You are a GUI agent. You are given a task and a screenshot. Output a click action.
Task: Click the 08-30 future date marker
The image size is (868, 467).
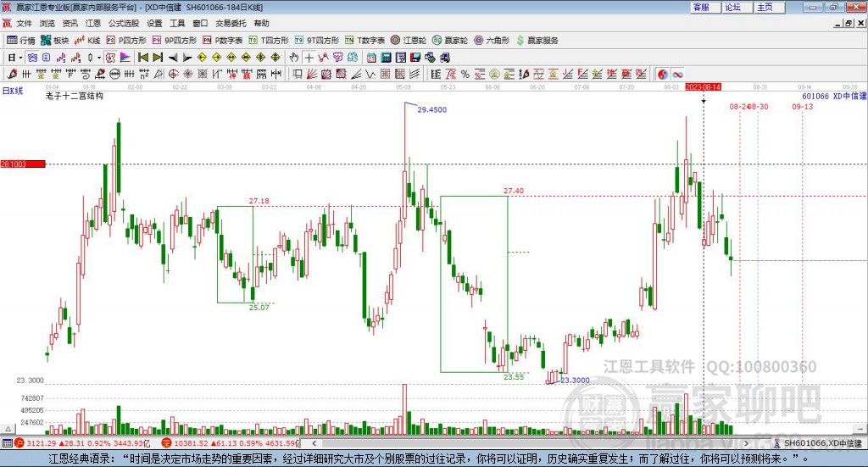[x=759, y=106]
